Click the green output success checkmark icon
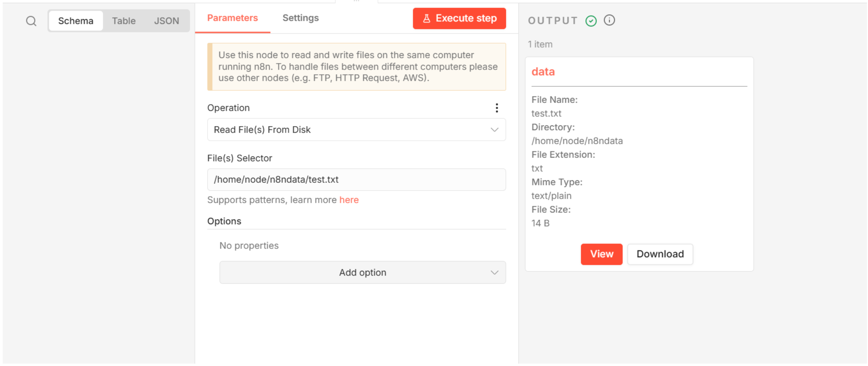The image size is (868, 366). click(591, 21)
